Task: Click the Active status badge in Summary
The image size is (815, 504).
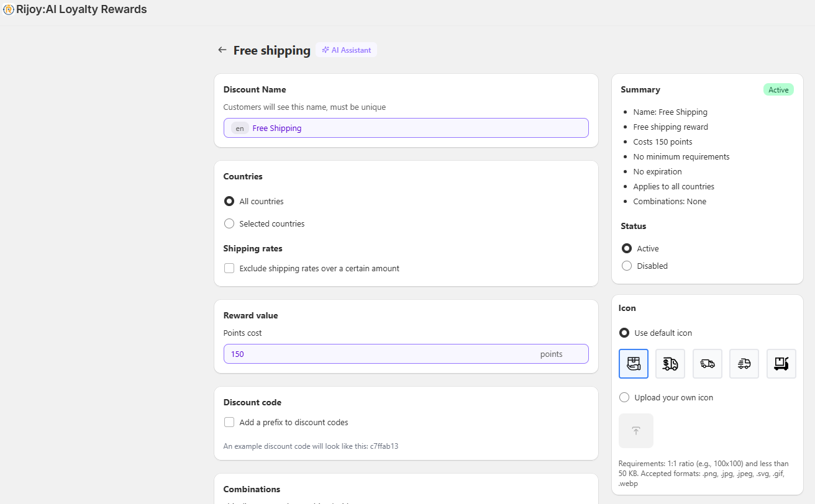Action: click(x=778, y=89)
